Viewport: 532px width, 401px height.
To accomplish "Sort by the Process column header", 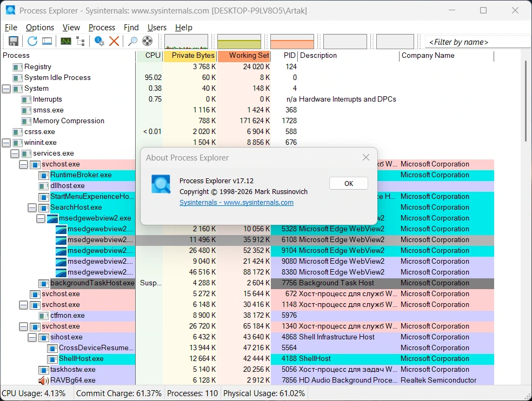I will pos(68,56).
